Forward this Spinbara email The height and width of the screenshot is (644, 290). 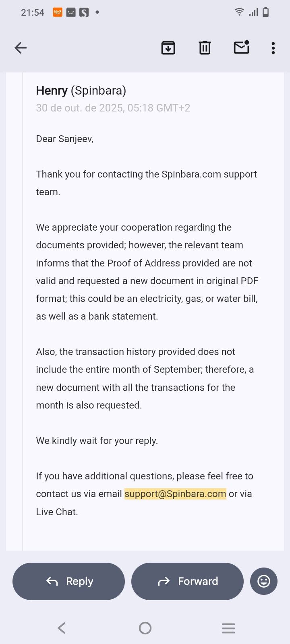[x=188, y=581]
